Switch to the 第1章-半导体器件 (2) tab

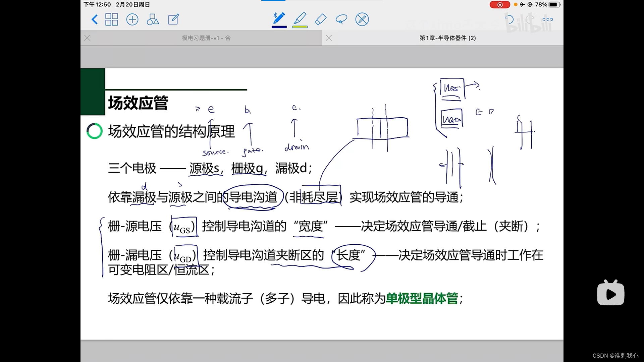coord(447,38)
